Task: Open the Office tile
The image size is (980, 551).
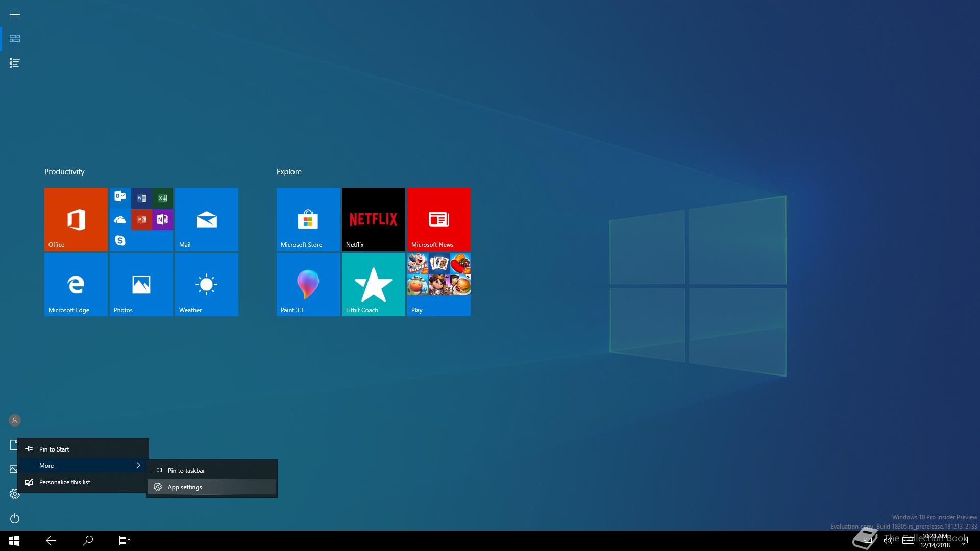Action: (76, 219)
